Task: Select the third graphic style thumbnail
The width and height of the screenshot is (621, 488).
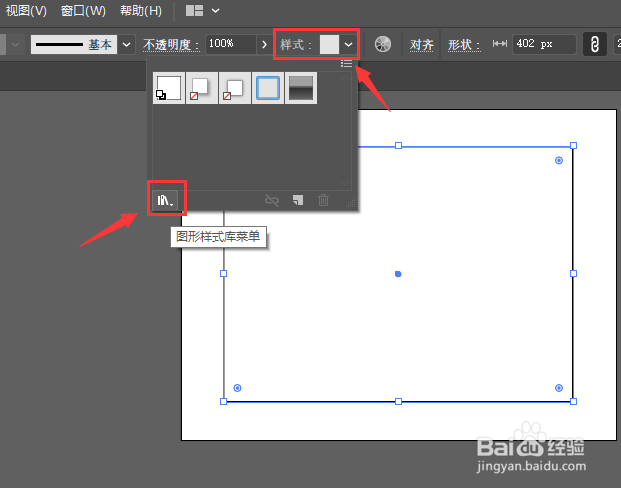Action: coord(235,88)
